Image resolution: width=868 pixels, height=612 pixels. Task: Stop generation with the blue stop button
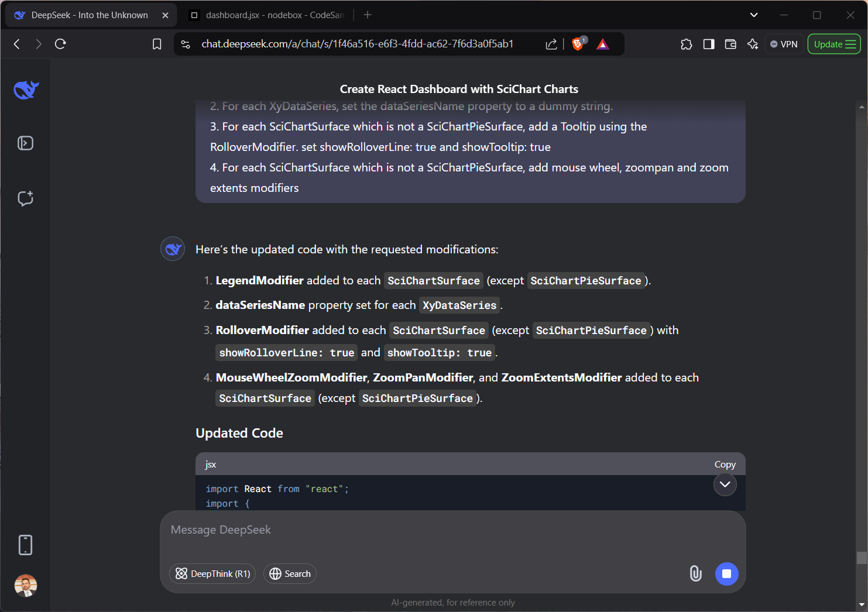click(x=727, y=574)
